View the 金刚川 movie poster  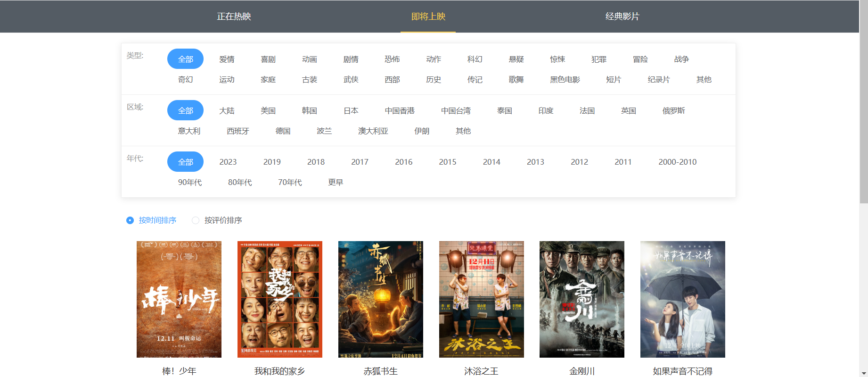tap(582, 299)
